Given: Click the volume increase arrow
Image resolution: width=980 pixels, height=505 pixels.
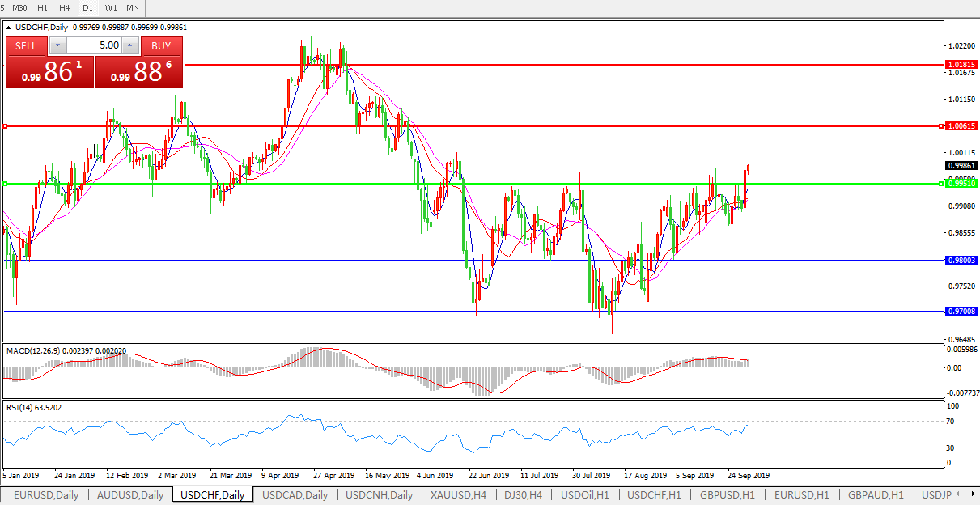Looking at the screenshot, I should (x=129, y=46).
